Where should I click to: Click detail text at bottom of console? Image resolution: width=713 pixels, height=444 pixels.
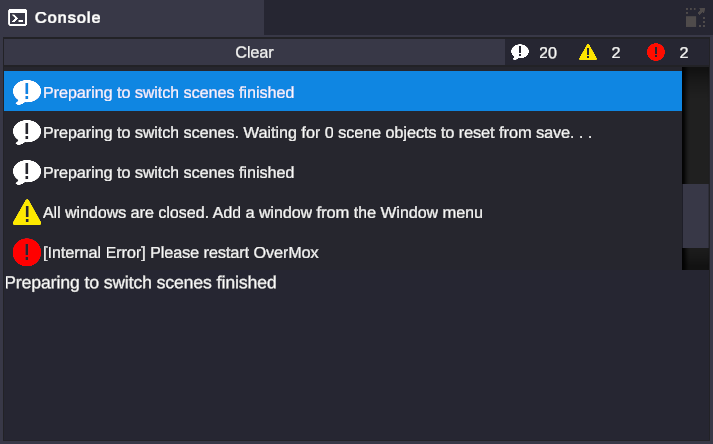click(141, 283)
